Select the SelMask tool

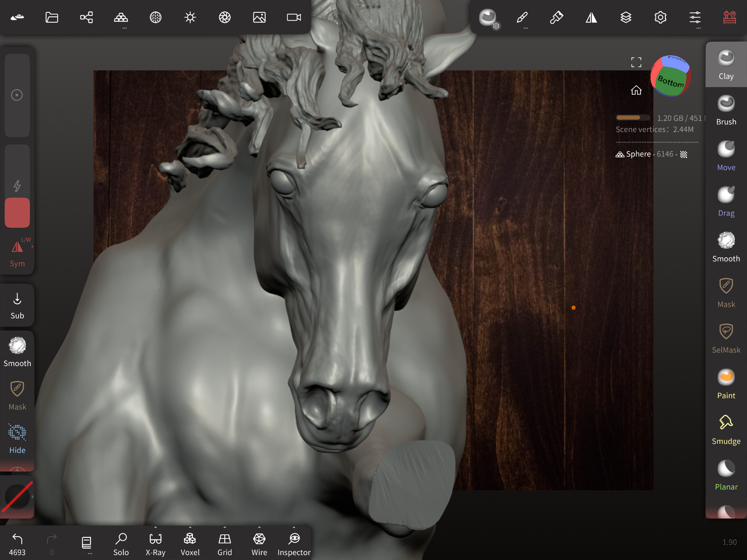[726, 337]
